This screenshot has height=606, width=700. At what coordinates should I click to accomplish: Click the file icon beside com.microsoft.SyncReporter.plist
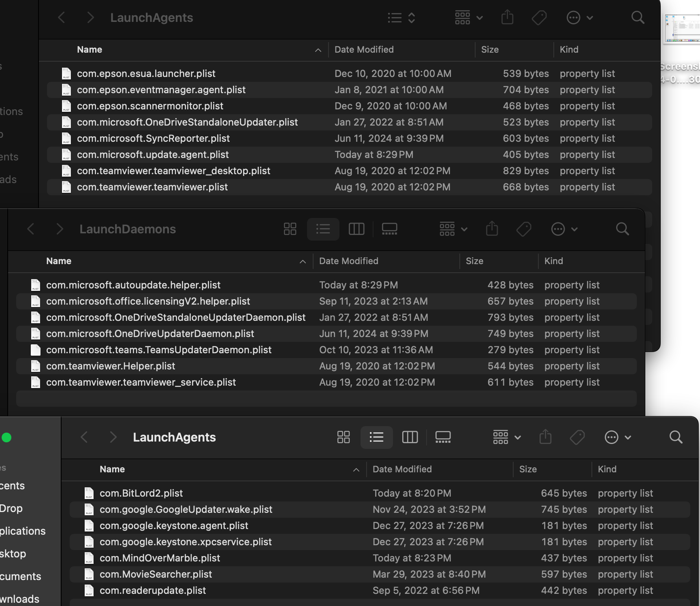[66, 138]
